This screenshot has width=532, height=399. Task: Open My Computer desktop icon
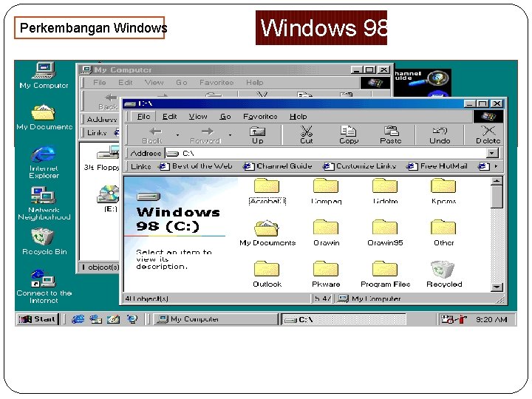click(x=44, y=75)
